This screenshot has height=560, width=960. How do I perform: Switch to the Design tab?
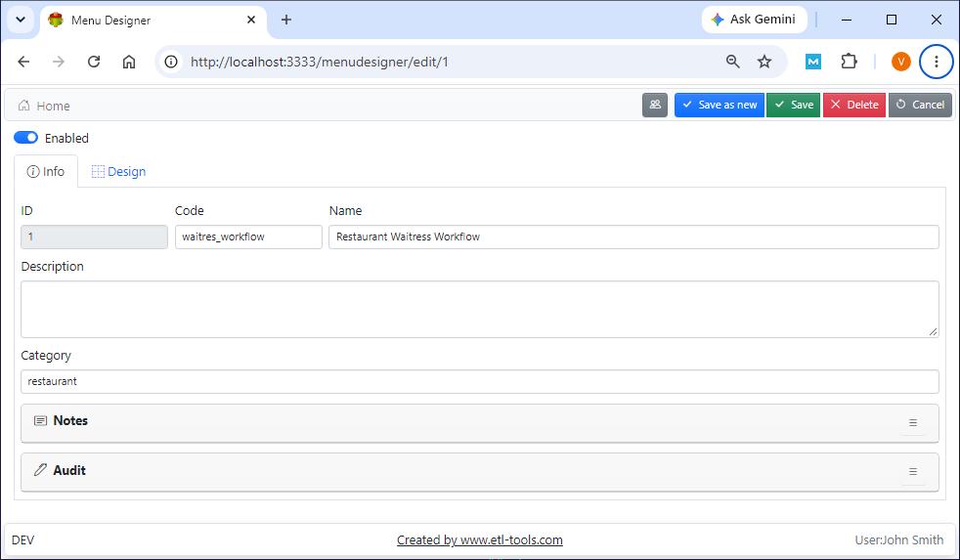click(118, 171)
